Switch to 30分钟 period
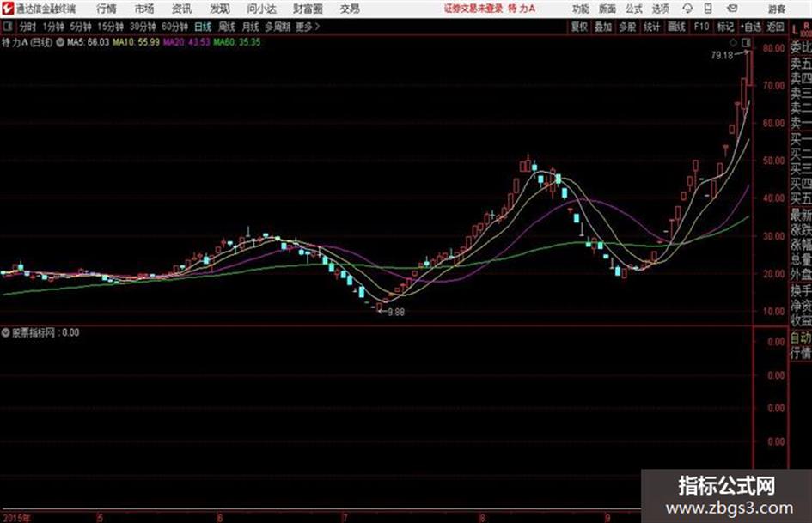Screen dimensions: 812x523 (143, 27)
